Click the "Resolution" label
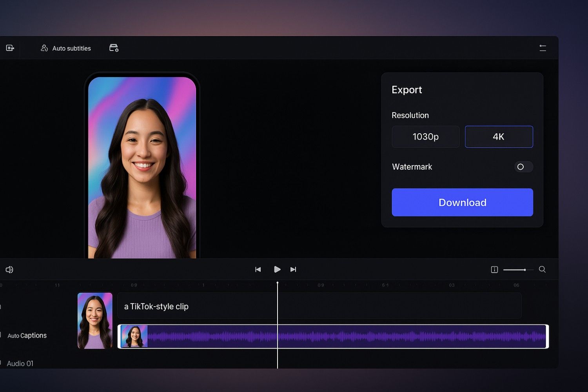The width and height of the screenshot is (588, 392). tap(410, 115)
